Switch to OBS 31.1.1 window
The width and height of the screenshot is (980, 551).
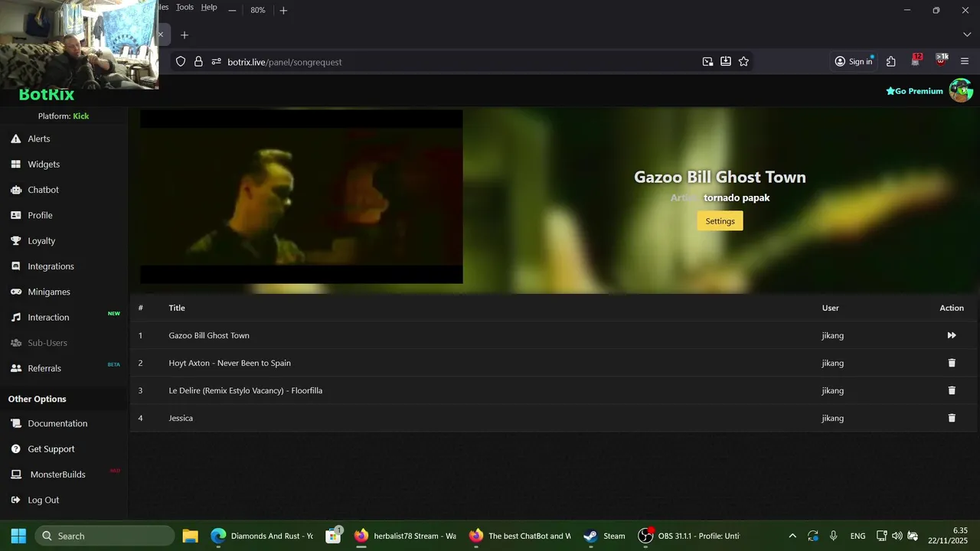point(689,536)
